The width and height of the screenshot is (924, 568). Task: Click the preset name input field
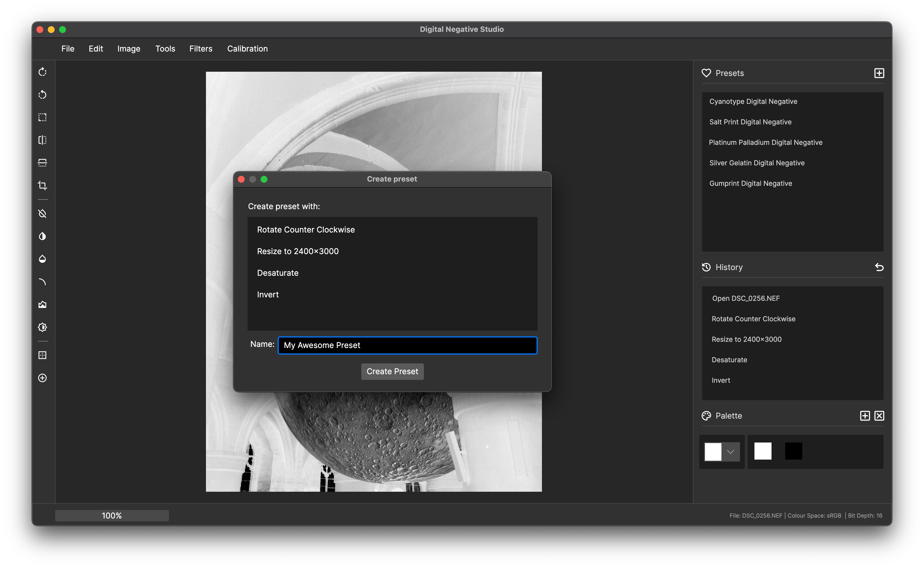(407, 345)
